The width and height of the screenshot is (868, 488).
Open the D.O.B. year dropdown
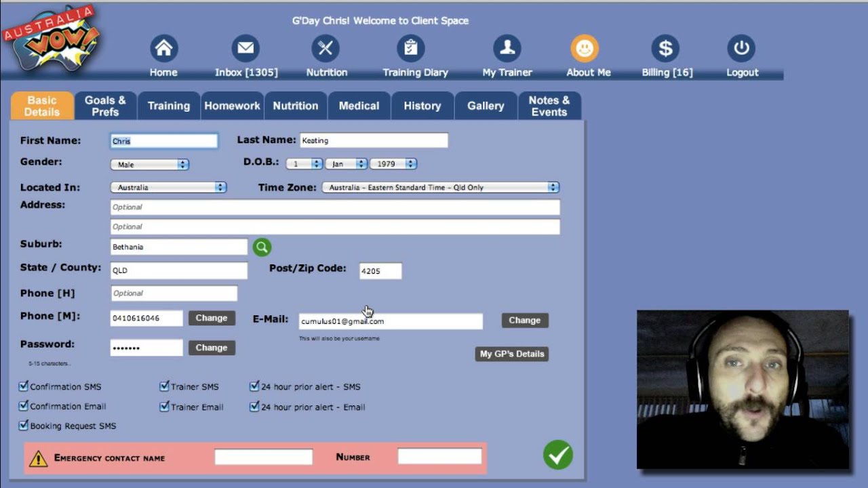tap(393, 164)
